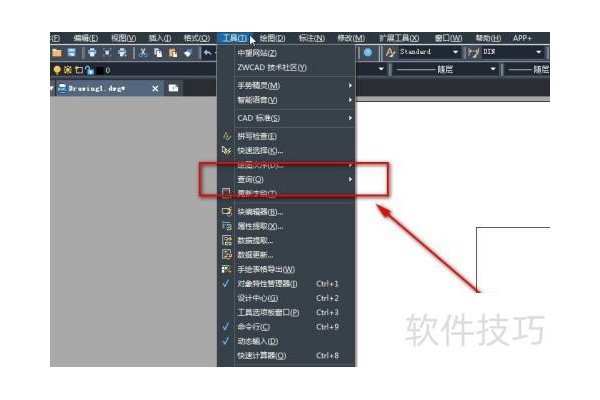Toggle the layer lock padlock icon
The width and height of the screenshot is (600, 400).
[89, 70]
